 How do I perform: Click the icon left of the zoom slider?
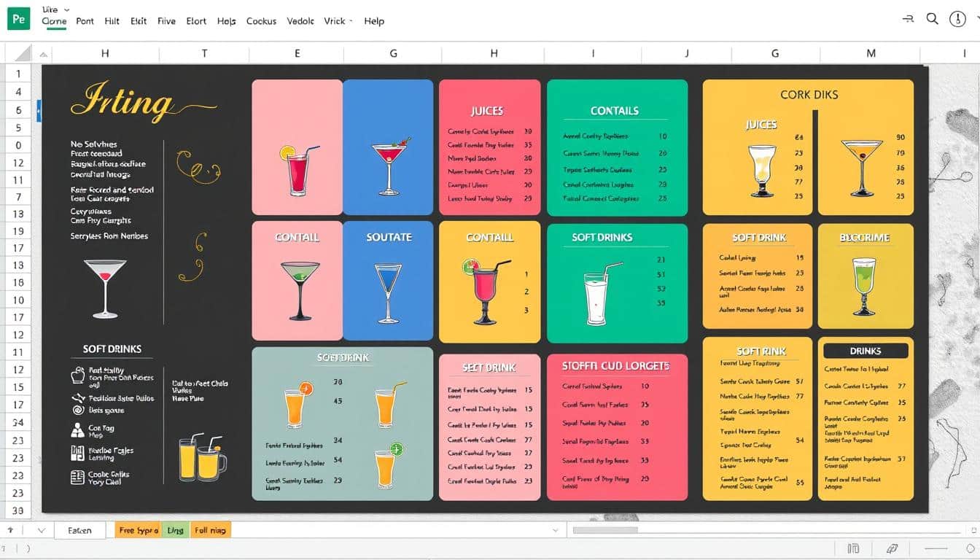coord(891,548)
